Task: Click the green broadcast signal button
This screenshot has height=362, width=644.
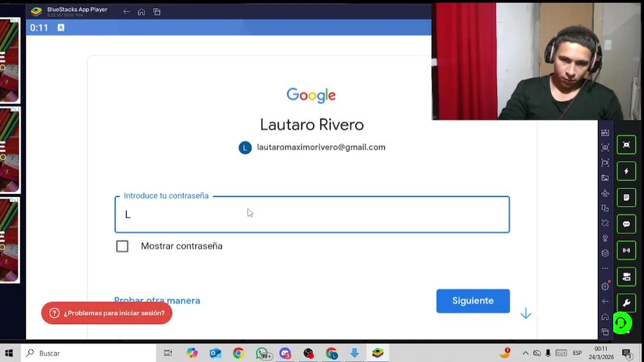Action: coord(626,250)
